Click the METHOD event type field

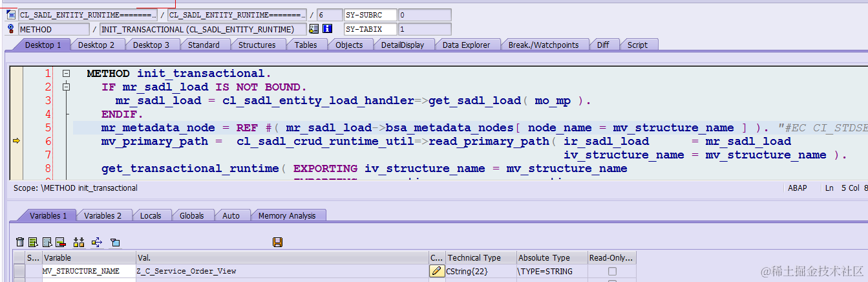coord(54,29)
